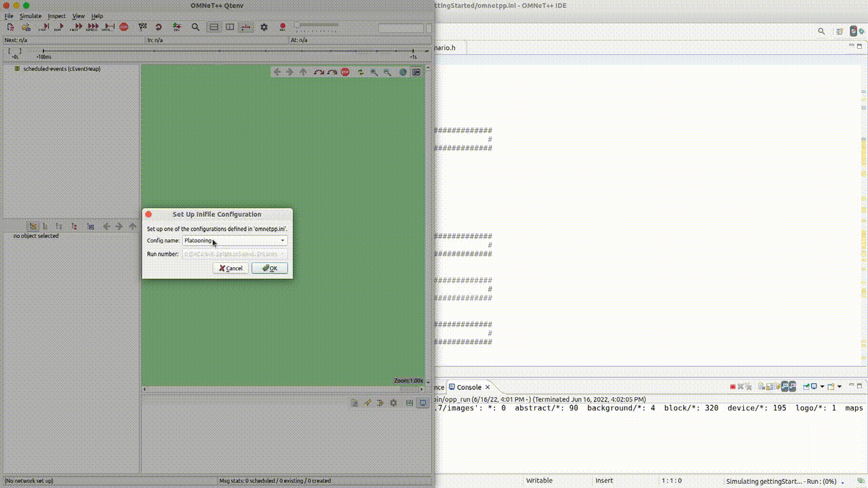Click the zoom-in magnifier in the canvas toolbar
The height and width of the screenshot is (488, 868).
pyautogui.click(x=374, y=72)
